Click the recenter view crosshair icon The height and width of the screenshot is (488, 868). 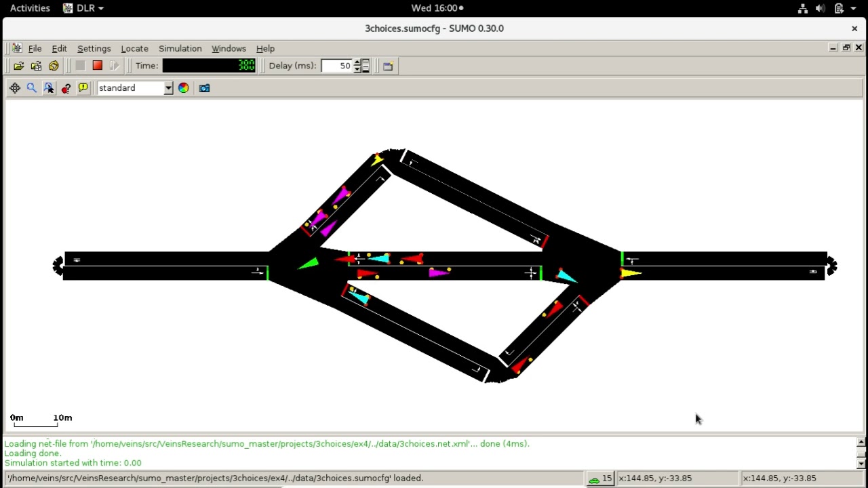coord(15,88)
